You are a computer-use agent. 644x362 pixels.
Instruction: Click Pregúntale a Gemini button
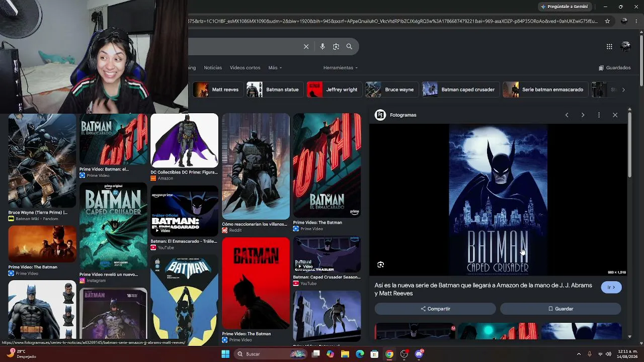564,7
